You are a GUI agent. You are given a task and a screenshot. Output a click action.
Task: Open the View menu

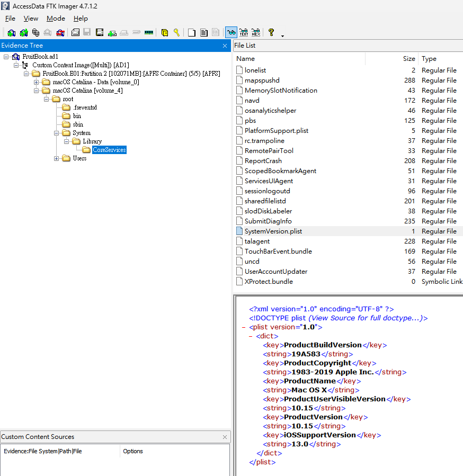pyautogui.click(x=31, y=19)
